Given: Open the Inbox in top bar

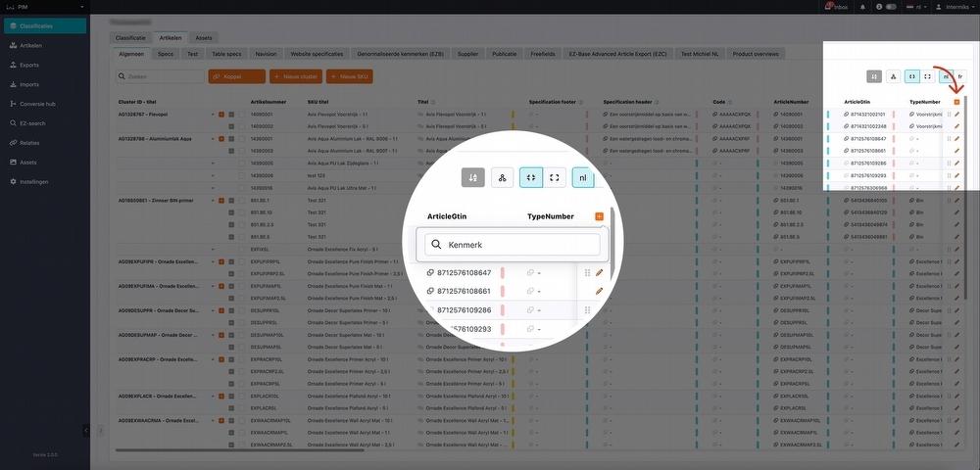Looking at the screenshot, I should [838, 7].
